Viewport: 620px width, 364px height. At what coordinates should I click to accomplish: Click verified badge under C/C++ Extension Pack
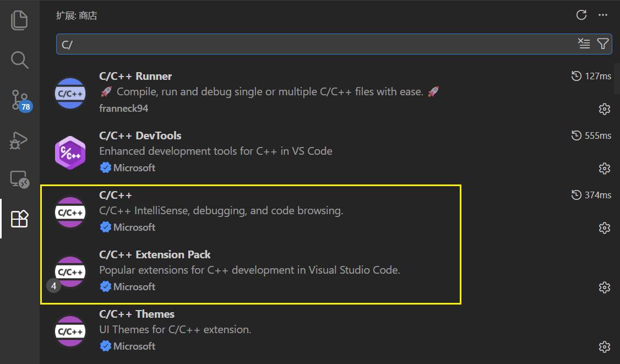coord(105,286)
